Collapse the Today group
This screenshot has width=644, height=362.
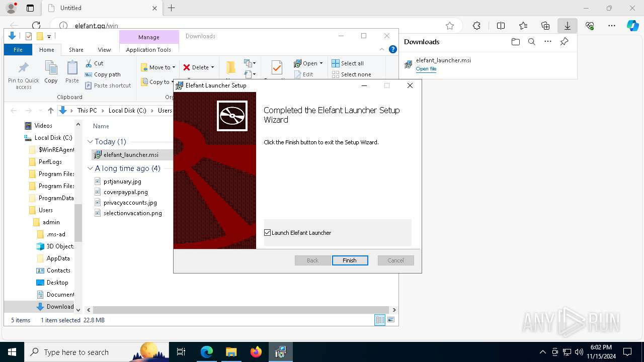[91, 142]
